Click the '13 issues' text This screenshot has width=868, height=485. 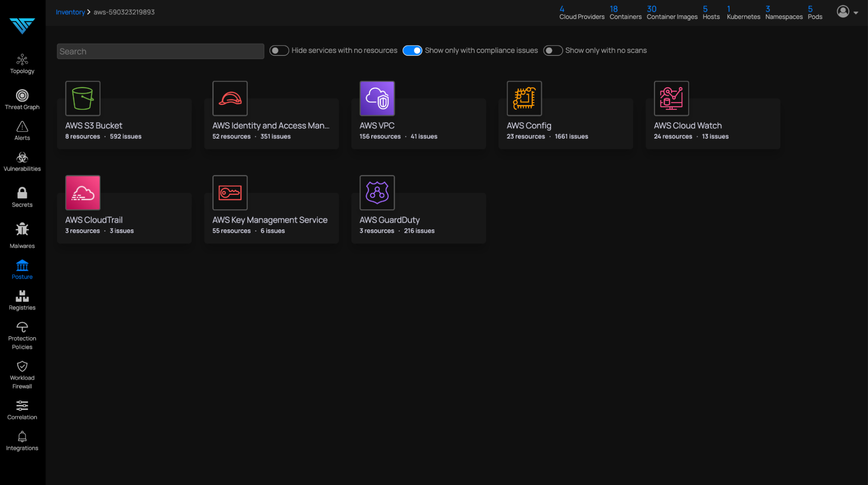(715, 136)
